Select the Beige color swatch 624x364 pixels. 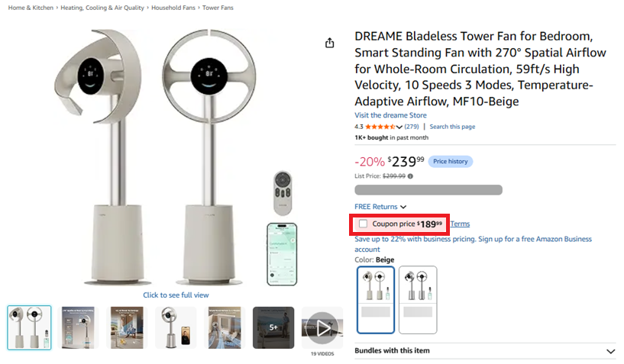(x=376, y=300)
